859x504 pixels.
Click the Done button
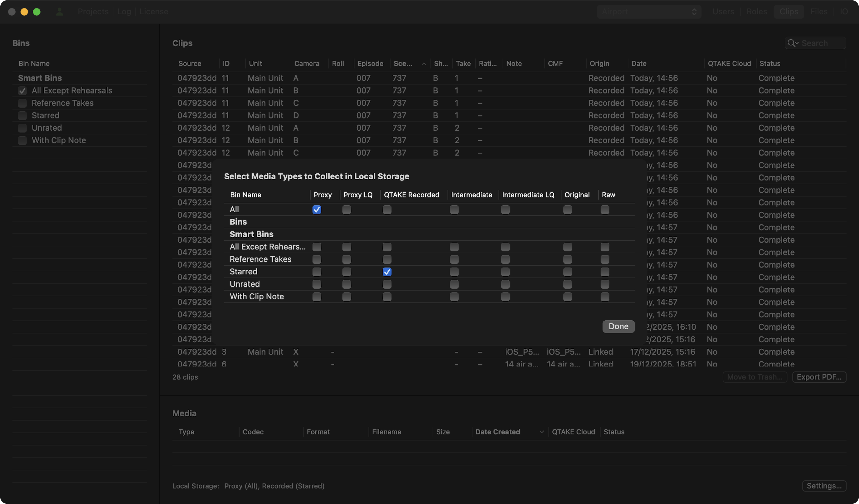[618, 327]
